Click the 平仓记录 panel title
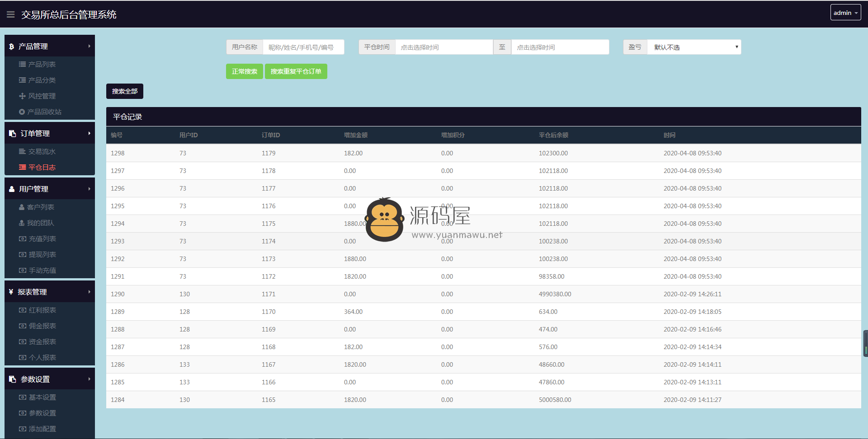This screenshot has width=868, height=439. pyautogui.click(x=127, y=117)
